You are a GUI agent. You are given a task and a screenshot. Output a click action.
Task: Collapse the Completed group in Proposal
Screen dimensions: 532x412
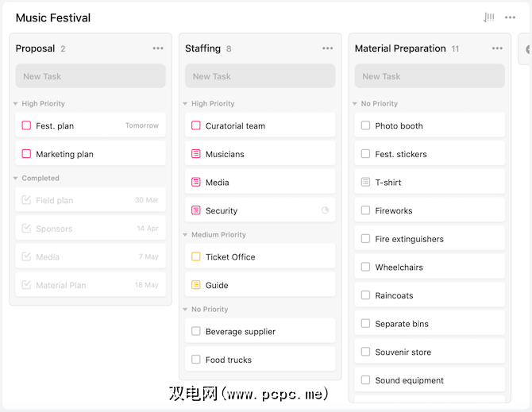point(16,179)
